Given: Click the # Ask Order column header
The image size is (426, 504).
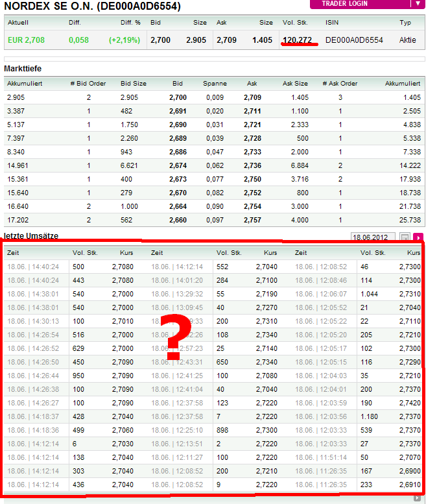Looking at the screenshot, I should 340,84.
